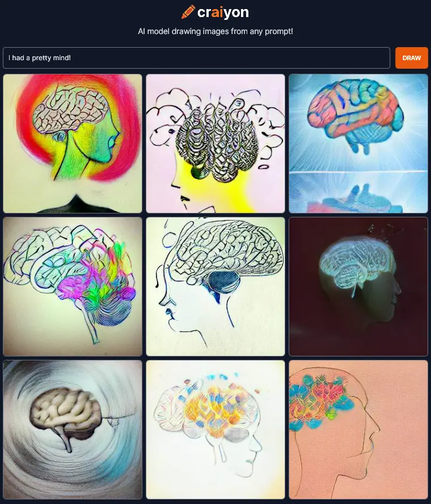The width and height of the screenshot is (431, 504).
Task: Click the 'AI model drawing images' tagline
Action: 215,31
